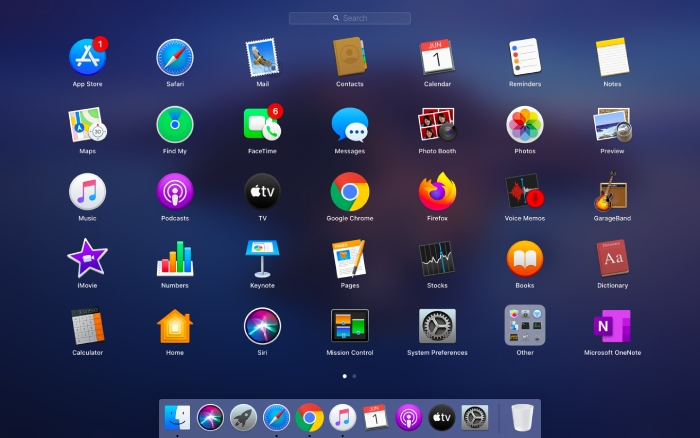Launch Mission Control
The width and height of the screenshot is (700, 438).
(350, 326)
